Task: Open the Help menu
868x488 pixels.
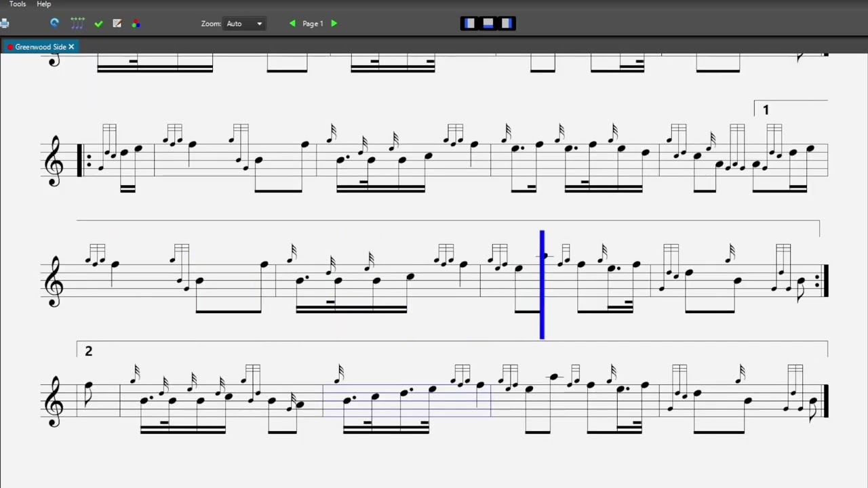Action: pyautogui.click(x=43, y=4)
